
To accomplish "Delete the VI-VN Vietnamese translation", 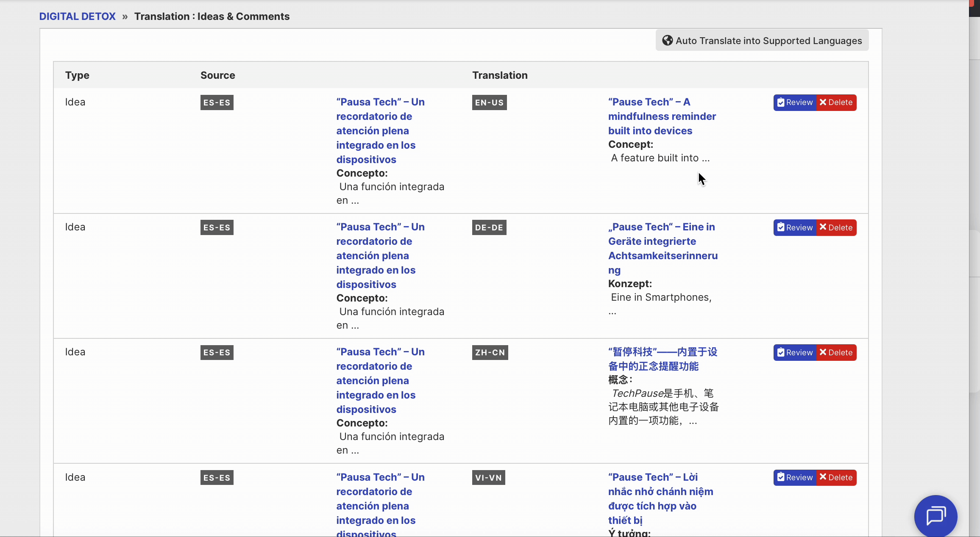I will [x=836, y=477].
